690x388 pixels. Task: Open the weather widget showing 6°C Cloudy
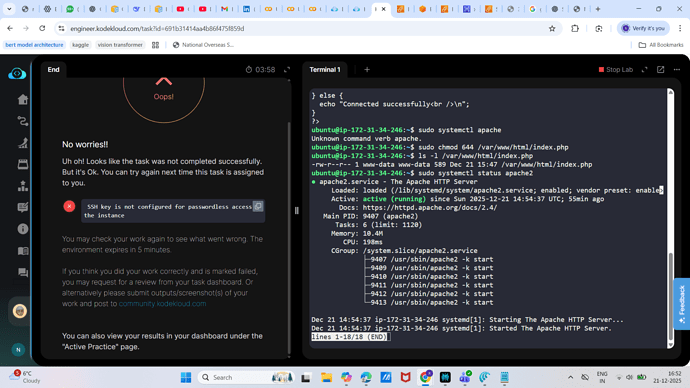(26, 377)
